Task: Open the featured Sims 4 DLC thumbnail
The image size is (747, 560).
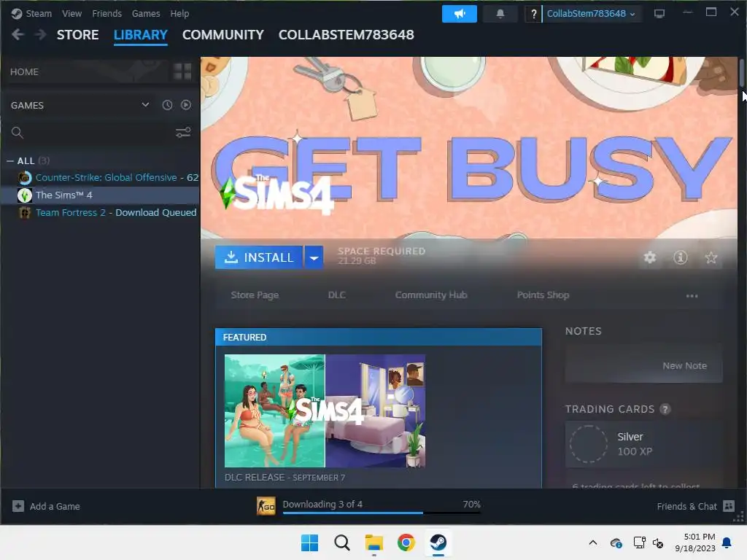Action: tap(325, 411)
